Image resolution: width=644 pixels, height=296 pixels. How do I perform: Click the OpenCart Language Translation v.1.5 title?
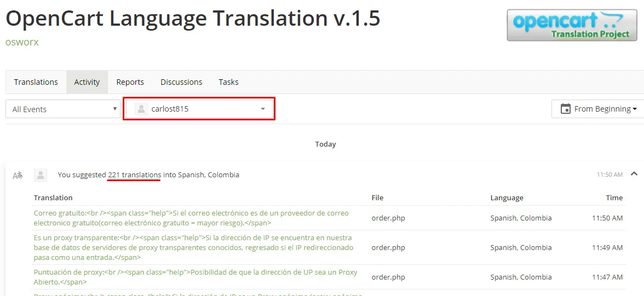pos(193,19)
